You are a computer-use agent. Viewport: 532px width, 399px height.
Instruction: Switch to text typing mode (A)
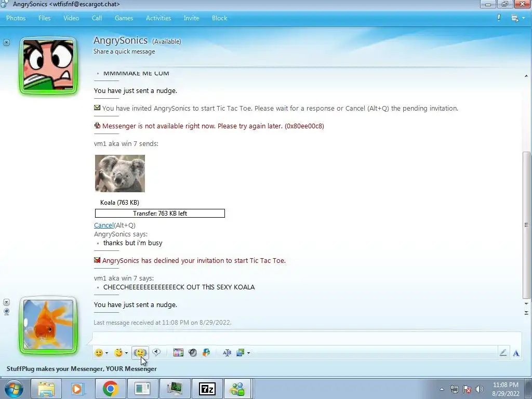(x=516, y=353)
